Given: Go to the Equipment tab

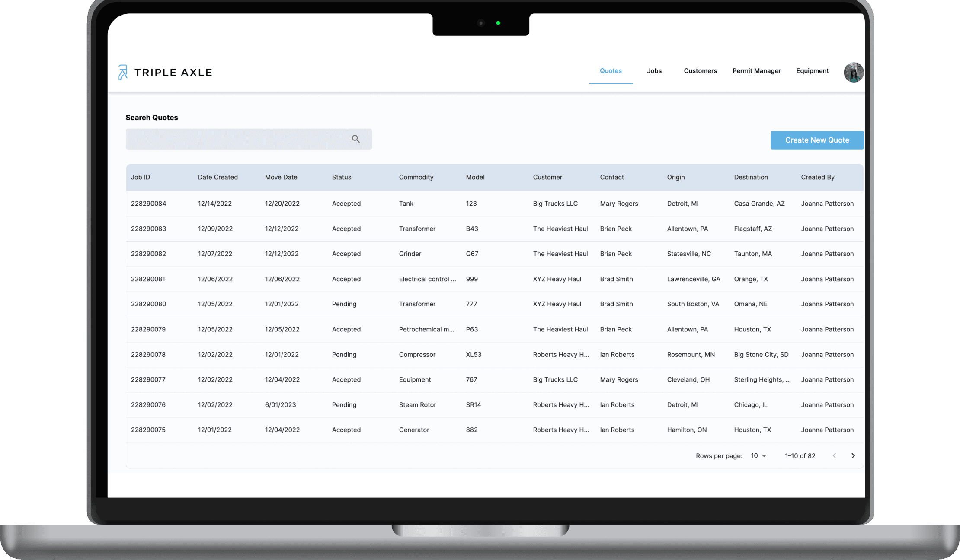Looking at the screenshot, I should 812,71.
